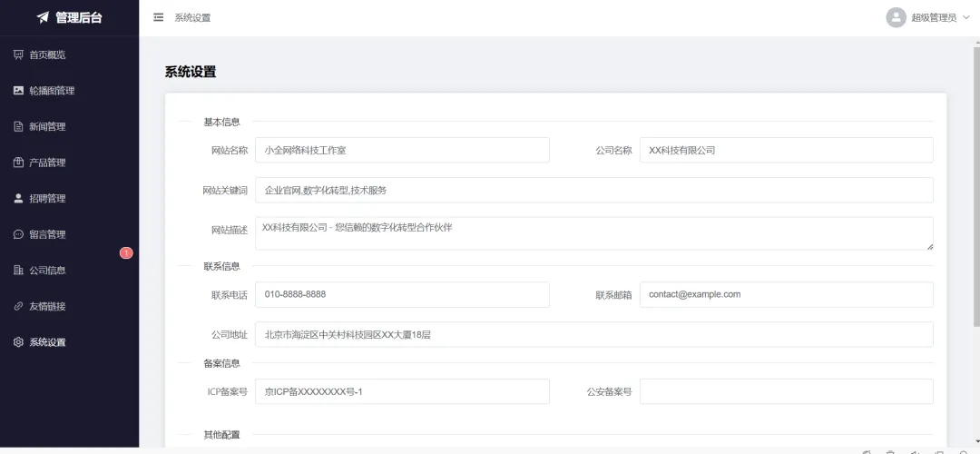
Task: Click inside the 网站描述 text area
Action: [594, 233]
